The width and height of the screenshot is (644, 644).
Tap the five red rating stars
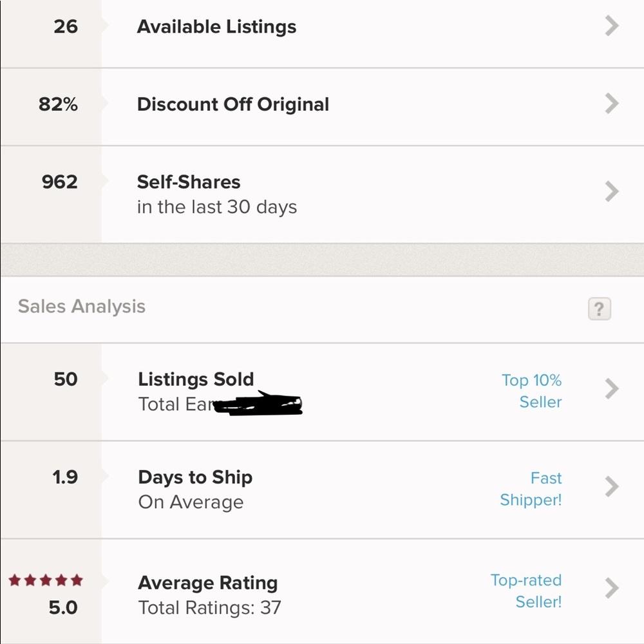[46, 581]
